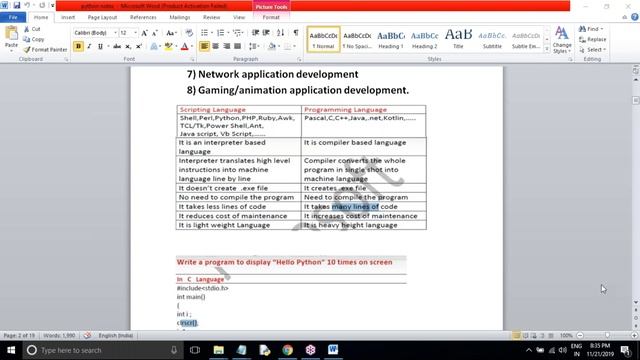
Task: Show paragraph marks
Action: [296, 33]
